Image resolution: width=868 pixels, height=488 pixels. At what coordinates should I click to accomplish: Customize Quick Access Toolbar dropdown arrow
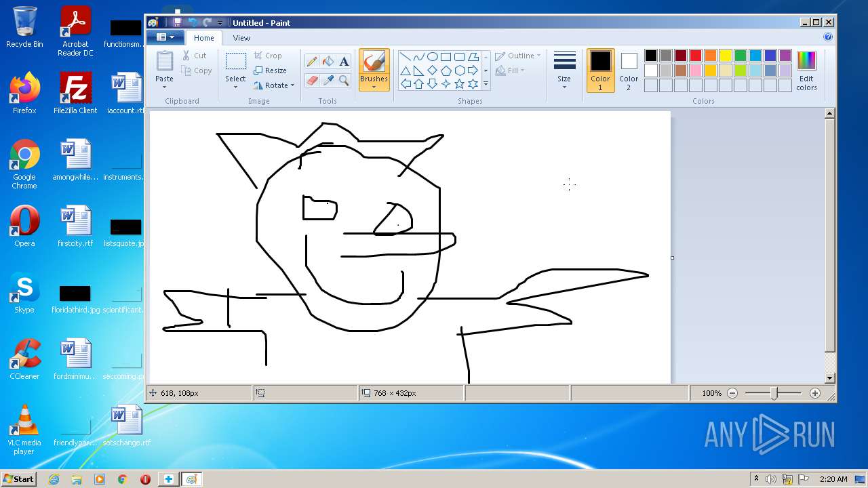(x=220, y=23)
